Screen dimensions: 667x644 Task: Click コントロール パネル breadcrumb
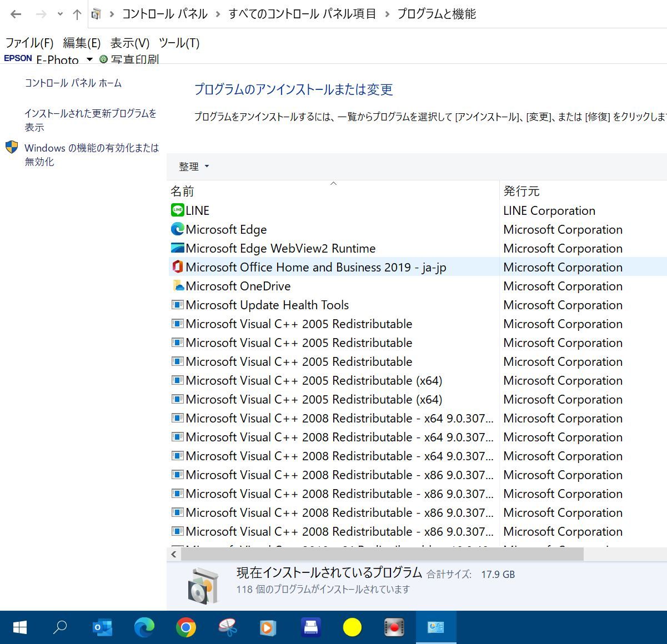click(x=165, y=14)
